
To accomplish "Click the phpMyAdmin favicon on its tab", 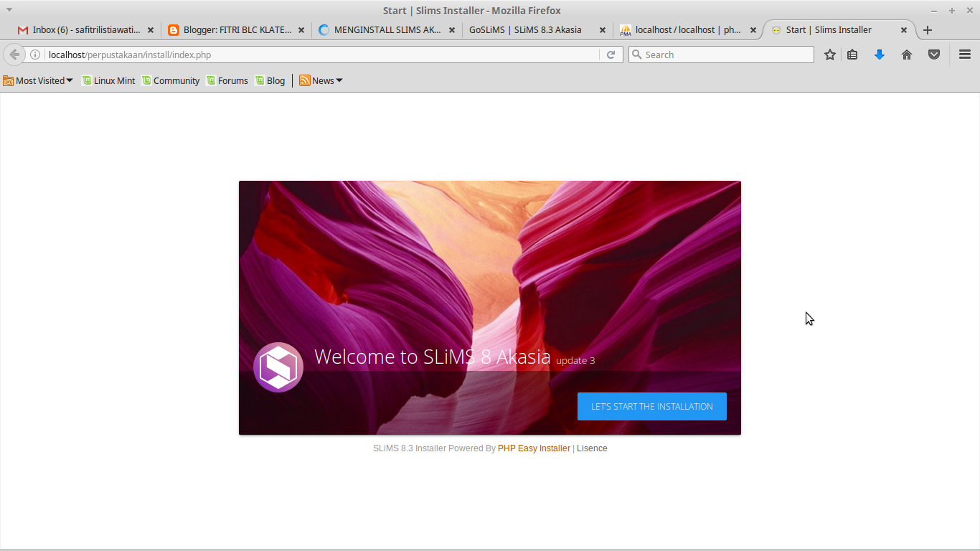I will [x=626, y=30].
